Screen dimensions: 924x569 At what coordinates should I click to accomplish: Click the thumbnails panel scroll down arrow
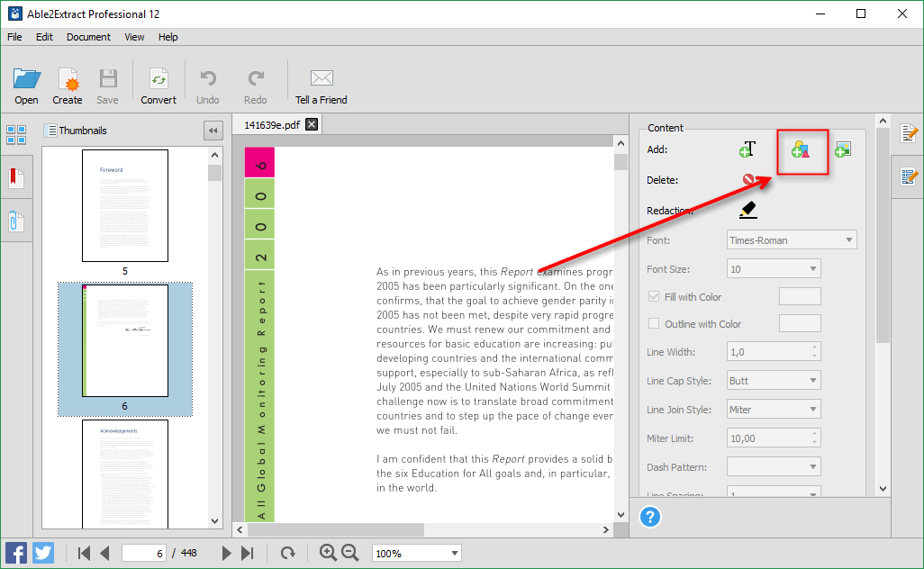tap(214, 521)
